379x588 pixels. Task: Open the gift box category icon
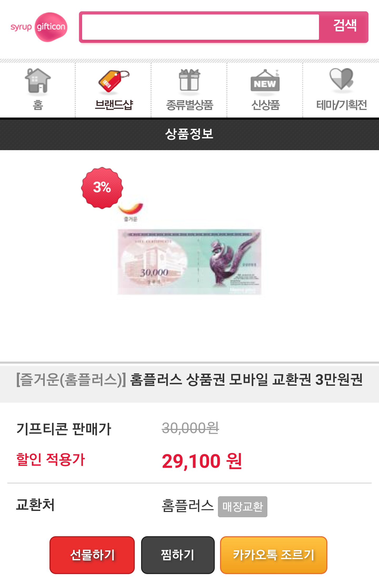point(189,80)
